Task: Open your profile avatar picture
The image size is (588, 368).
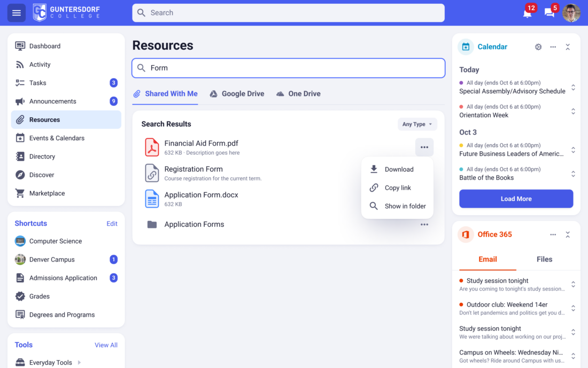Action: coord(571,13)
